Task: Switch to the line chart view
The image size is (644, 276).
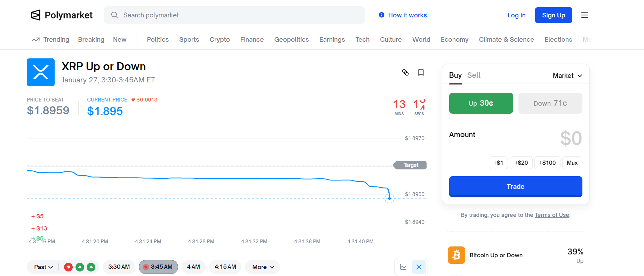Action: click(x=404, y=267)
